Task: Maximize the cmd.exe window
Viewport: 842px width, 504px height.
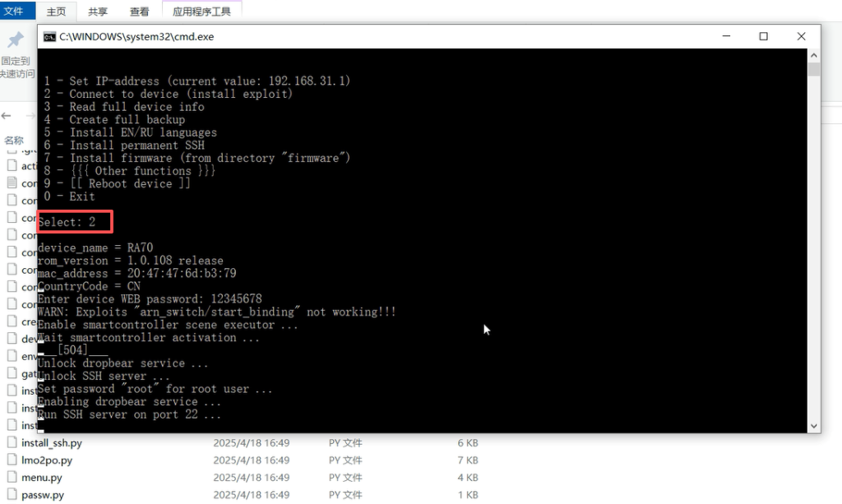Action: (x=763, y=36)
